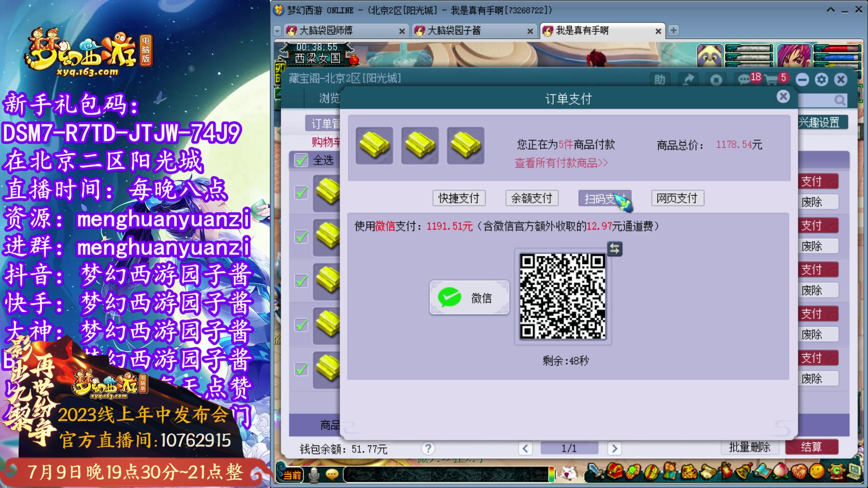Click the wallet balance question mark help
This screenshot has height=488, width=868.
point(428,448)
